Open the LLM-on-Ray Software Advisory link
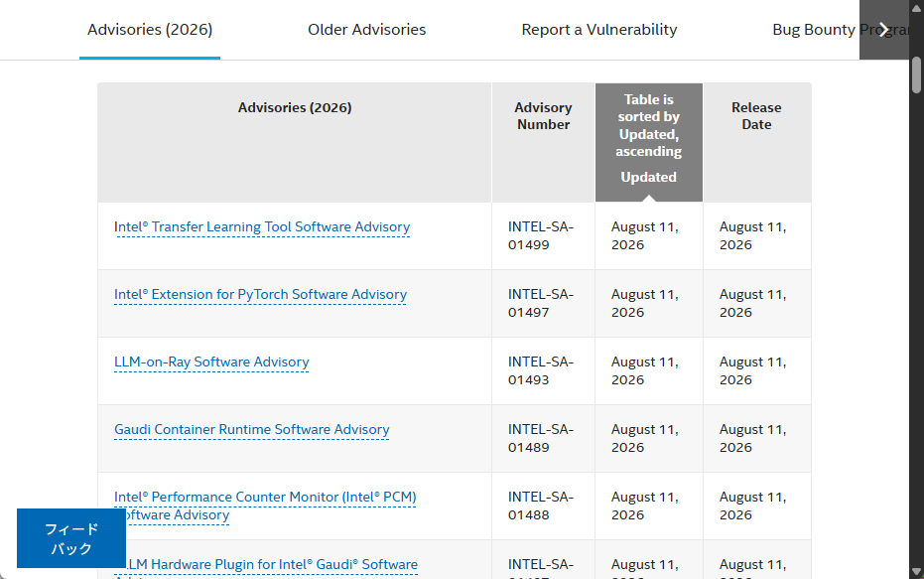 [x=211, y=362]
